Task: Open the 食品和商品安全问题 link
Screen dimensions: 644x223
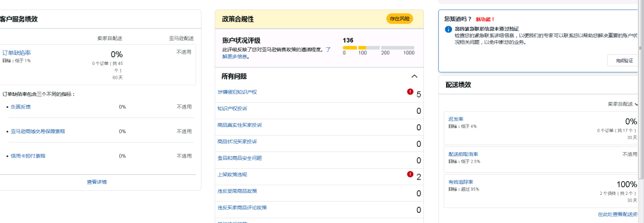Action: 240,157
